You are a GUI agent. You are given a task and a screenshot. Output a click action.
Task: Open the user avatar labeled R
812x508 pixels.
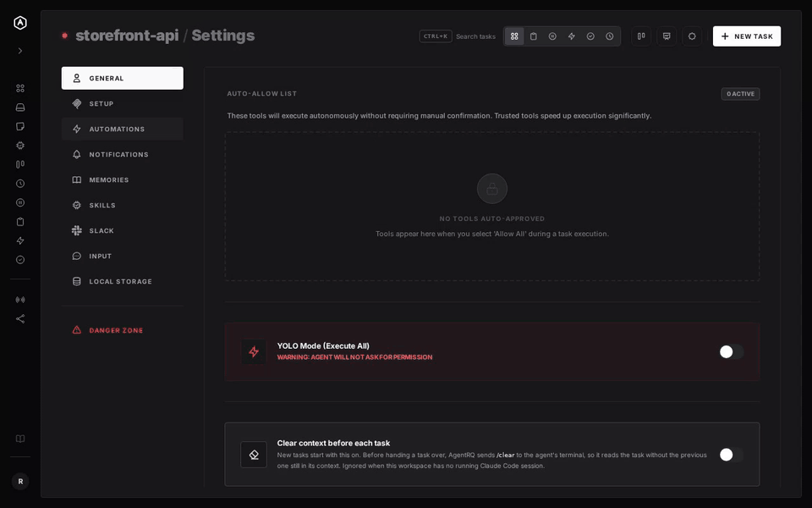pyautogui.click(x=20, y=481)
